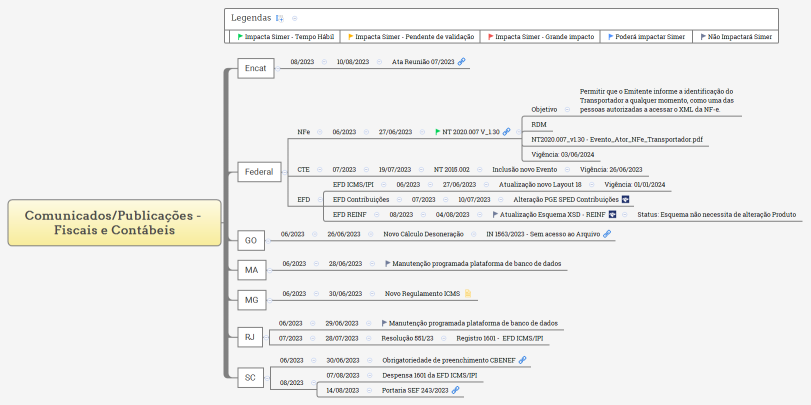Select the Vigência: 01/01/2024 node
The height and width of the screenshot is (405, 811).
pos(635,184)
